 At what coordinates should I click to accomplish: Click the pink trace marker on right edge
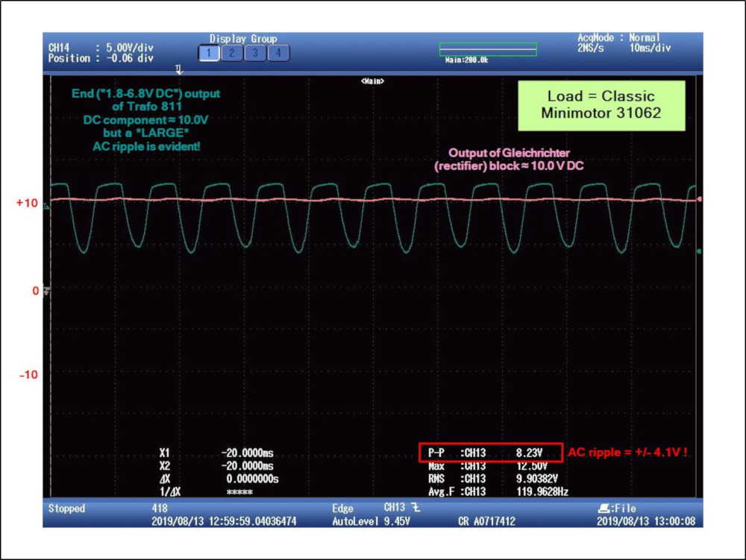coord(698,200)
